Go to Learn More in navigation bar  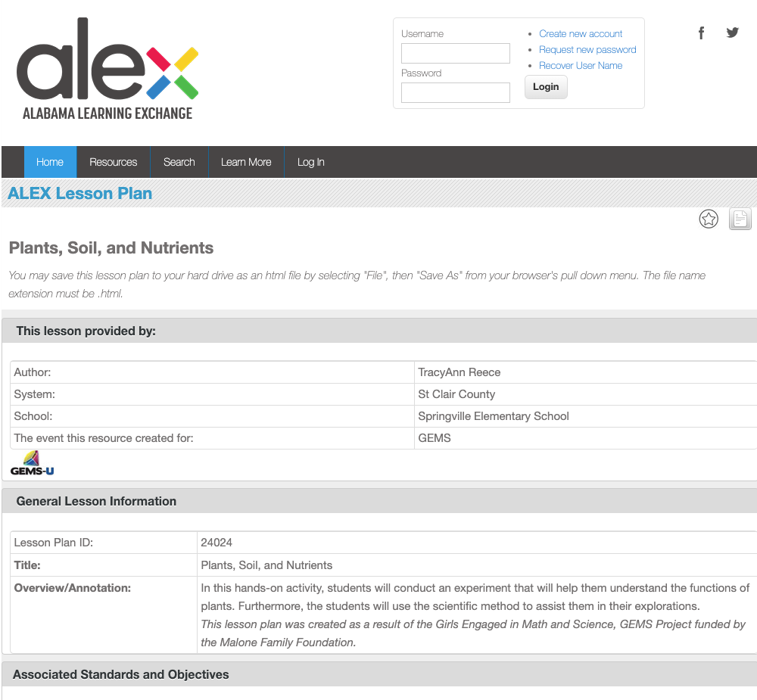(246, 162)
